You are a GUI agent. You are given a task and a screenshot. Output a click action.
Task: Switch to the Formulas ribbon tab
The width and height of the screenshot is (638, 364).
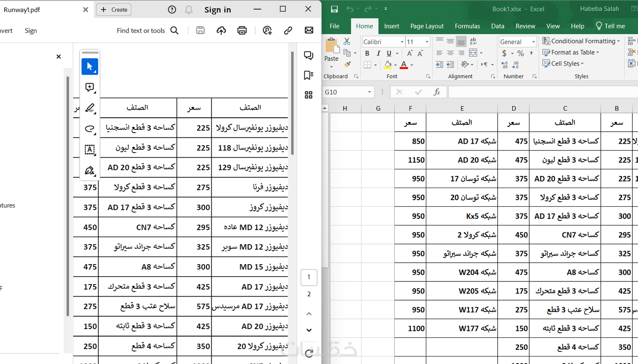467,26
